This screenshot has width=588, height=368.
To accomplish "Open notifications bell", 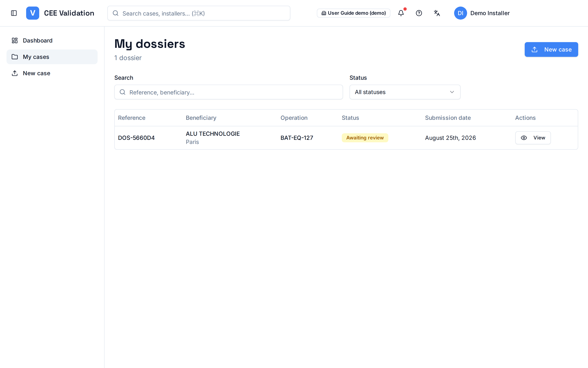I will pyautogui.click(x=401, y=13).
